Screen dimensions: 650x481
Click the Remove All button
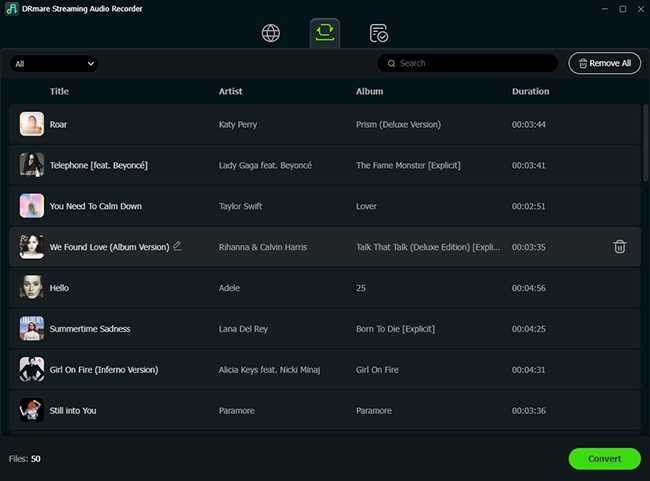604,63
